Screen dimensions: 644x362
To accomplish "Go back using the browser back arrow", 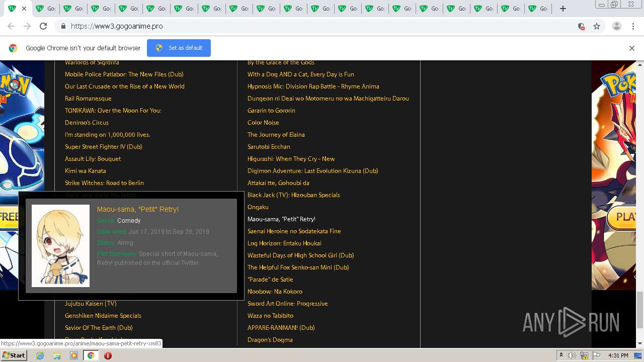I will [x=11, y=26].
